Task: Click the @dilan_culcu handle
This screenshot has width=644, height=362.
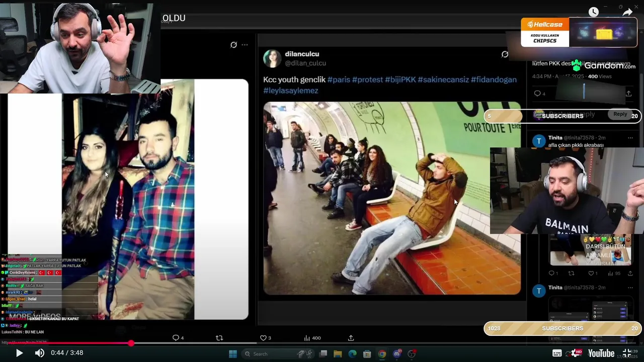Action: tap(305, 63)
